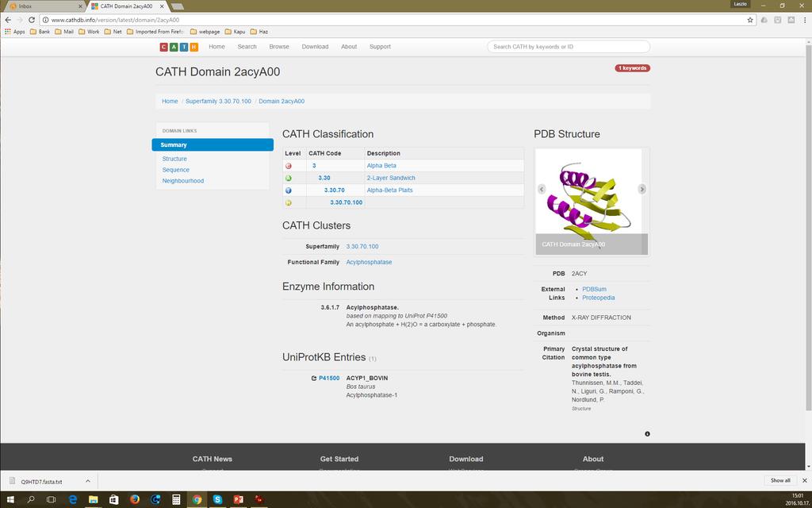Open the Support menu in CATH navbar

pyautogui.click(x=380, y=47)
